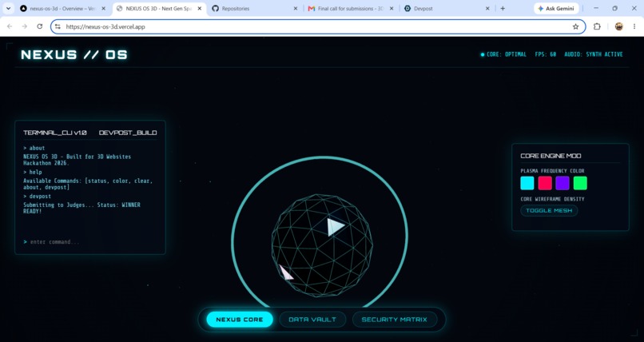Switch to the Final call for submissions Gmail tab

tap(351, 8)
